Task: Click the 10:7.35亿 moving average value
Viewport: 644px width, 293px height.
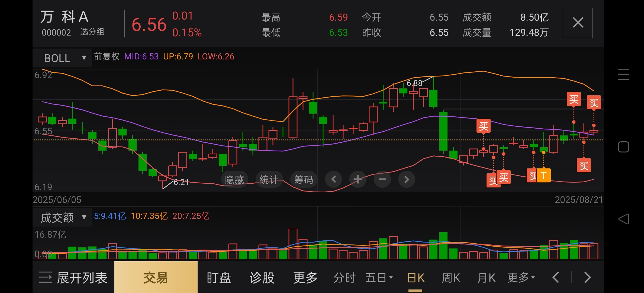Action: point(149,216)
